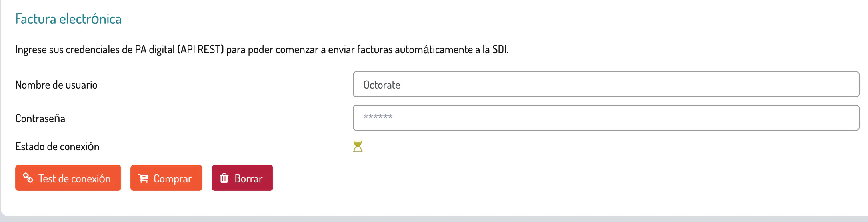Focus the Nombre de usuario input field
Viewport: 868px width, 222px height.
coord(606,84)
